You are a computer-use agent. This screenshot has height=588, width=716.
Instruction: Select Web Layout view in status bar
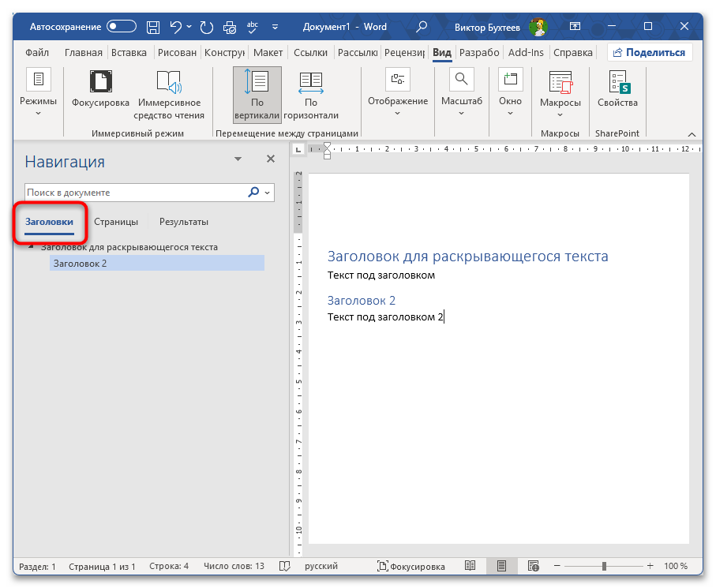(533, 566)
